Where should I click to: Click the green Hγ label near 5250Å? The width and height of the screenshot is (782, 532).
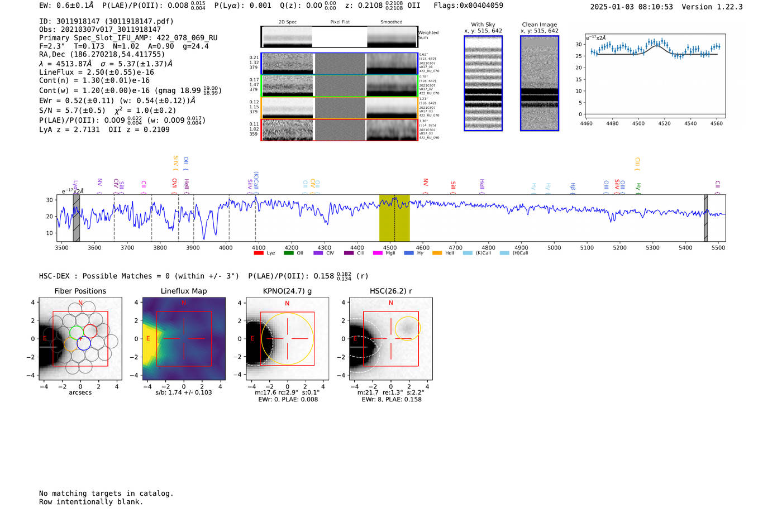(638, 187)
